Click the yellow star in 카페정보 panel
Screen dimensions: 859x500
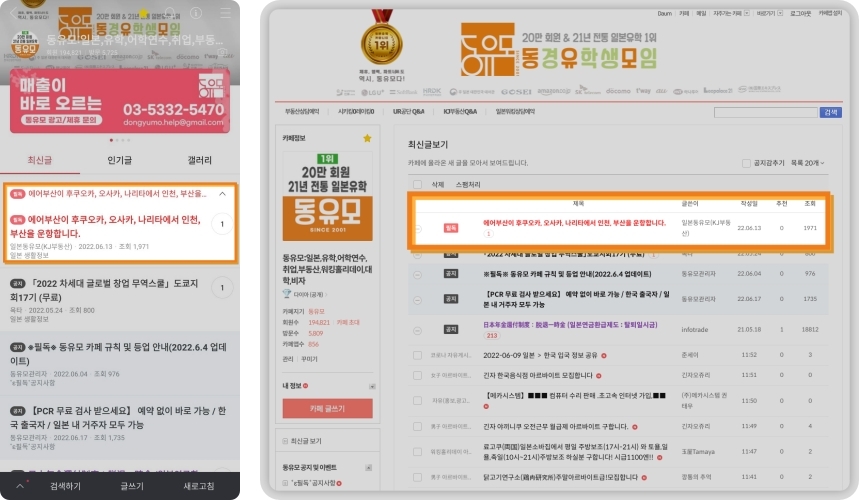coord(368,139)
